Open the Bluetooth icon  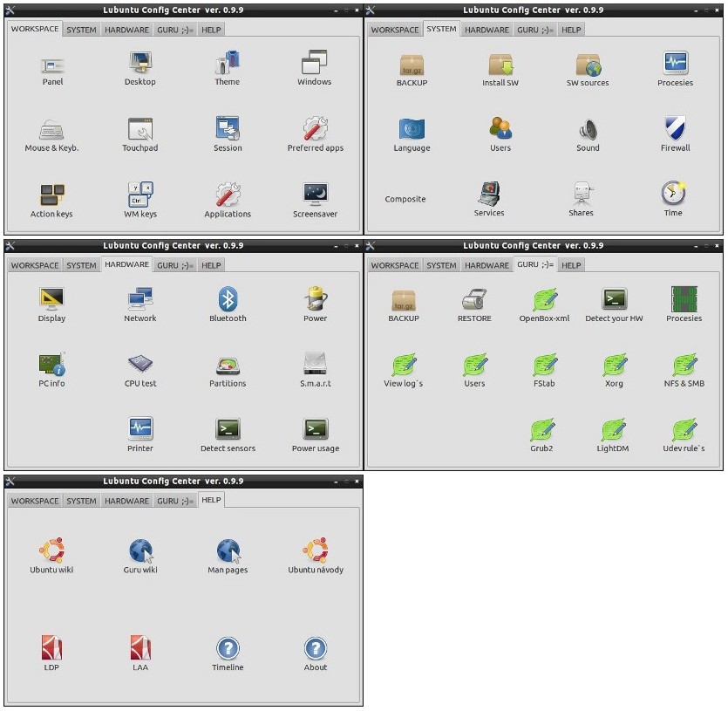[228, 299]
